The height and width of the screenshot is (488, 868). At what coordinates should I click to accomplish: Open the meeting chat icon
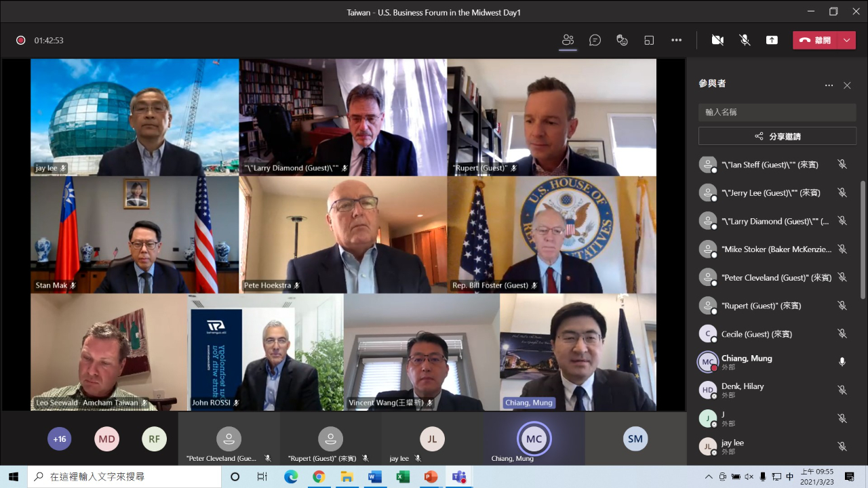(x=595, y=40)
